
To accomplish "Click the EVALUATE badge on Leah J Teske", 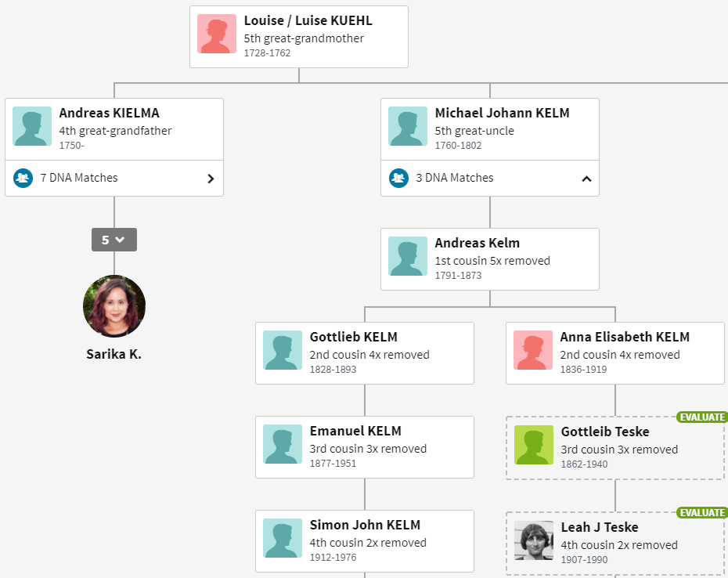I will [x=701, y=513].
